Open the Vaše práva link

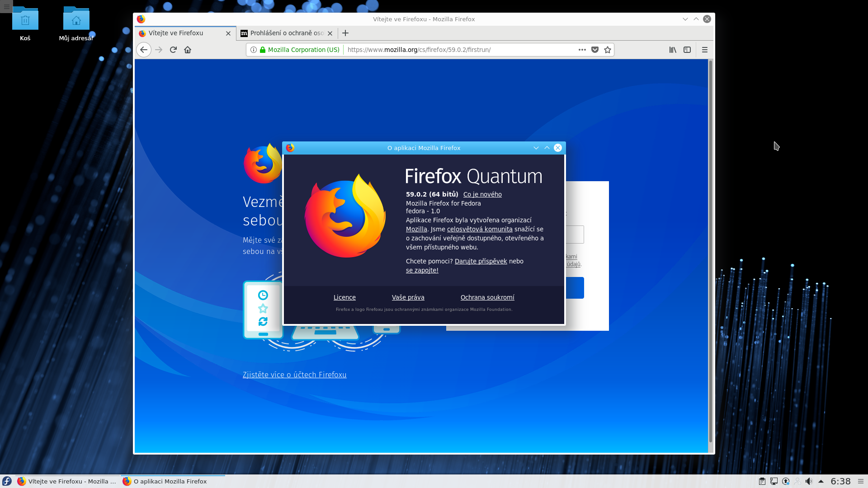[408, 297]
